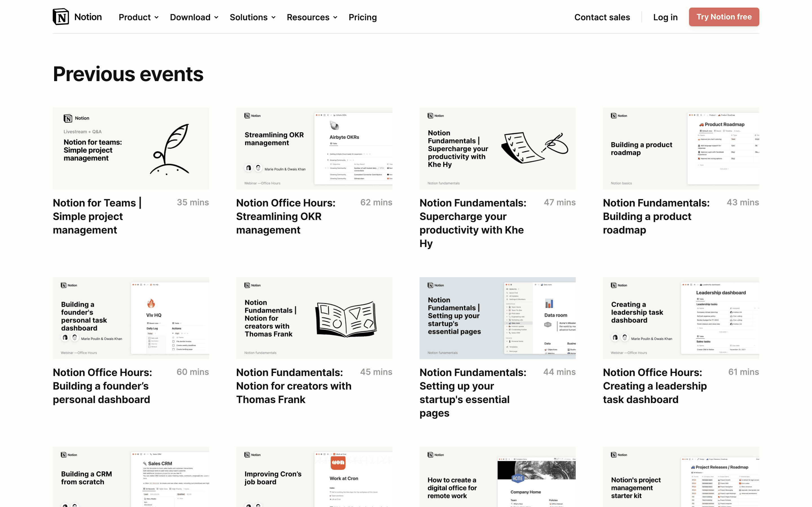Click Contact sales link
This screenshot has height=507, width=812.
(602, 17)
